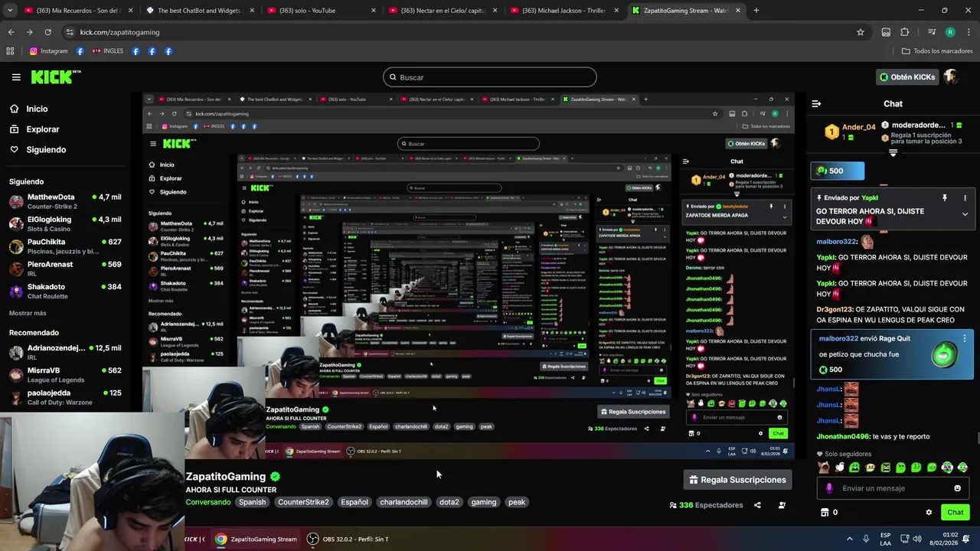Open Adrianozendej recommended channel
The image size is (980, 551).
[x=65, y=352]
